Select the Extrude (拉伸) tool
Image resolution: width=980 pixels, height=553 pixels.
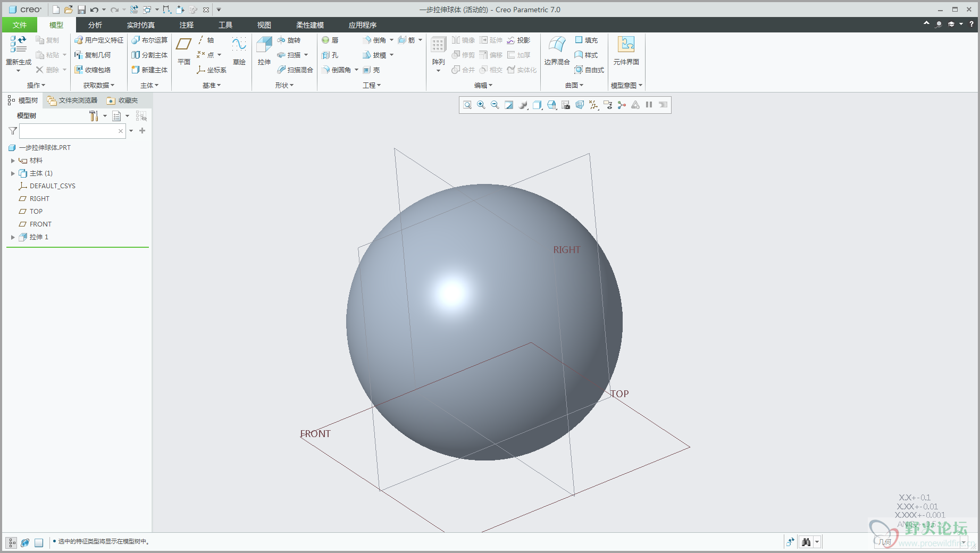[264, 51]
